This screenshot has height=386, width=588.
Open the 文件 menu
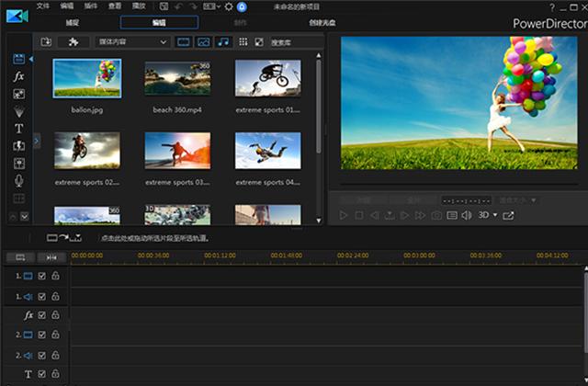pos(43,6)
